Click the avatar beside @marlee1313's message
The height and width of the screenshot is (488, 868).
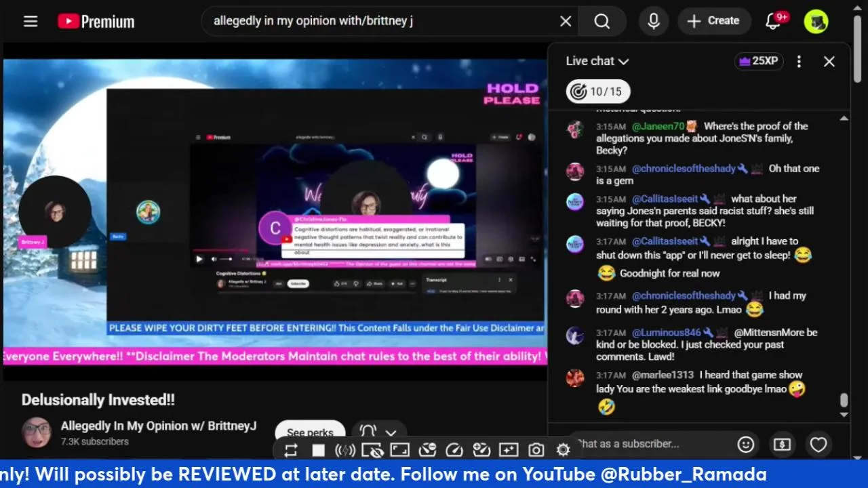pyautogui.click(x=575, y=378)
